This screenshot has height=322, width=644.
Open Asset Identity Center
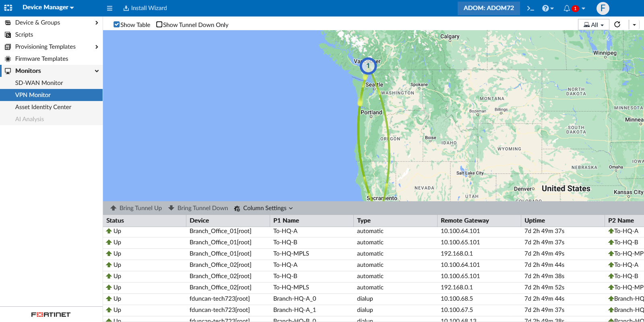(x=52, y=107)
